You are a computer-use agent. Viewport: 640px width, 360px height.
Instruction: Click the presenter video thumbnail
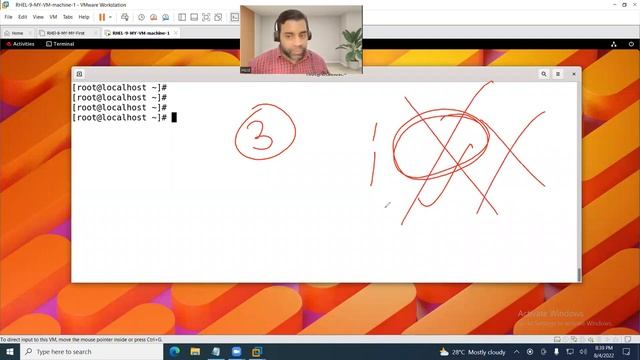tap(301, 40)
